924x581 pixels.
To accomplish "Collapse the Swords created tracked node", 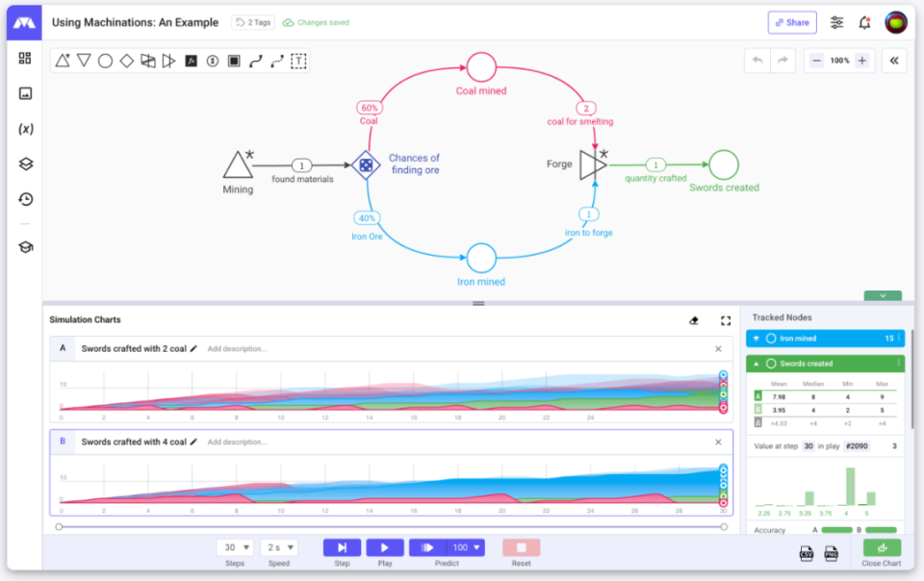I will point(757,364).
